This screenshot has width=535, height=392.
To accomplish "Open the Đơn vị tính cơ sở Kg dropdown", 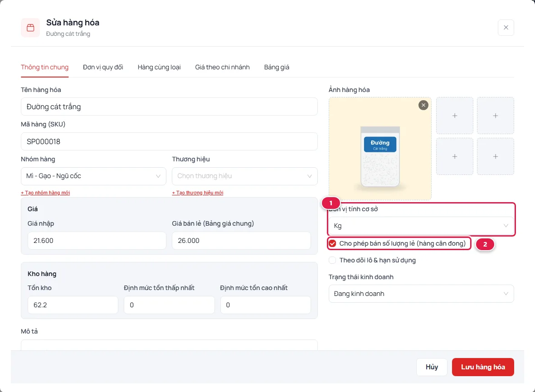I will pos(421,226).
